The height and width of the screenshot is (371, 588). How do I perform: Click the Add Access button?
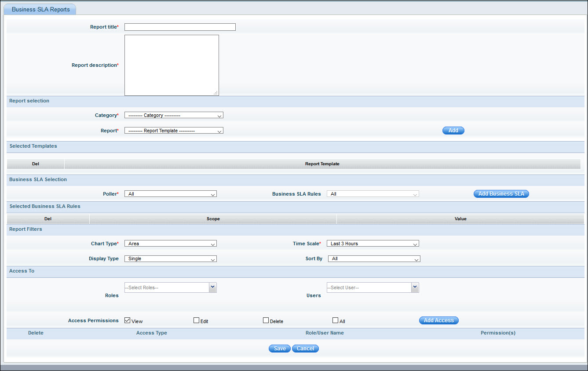[x=438, y=320]
